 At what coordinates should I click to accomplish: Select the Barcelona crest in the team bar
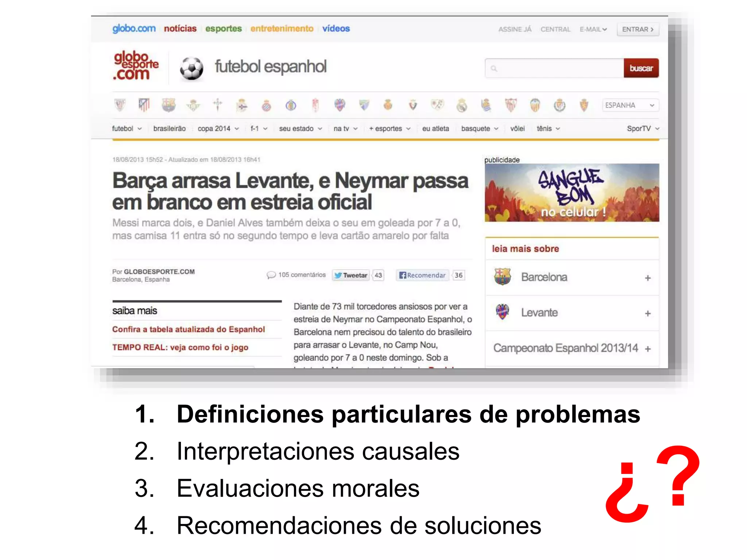point(169,105)
